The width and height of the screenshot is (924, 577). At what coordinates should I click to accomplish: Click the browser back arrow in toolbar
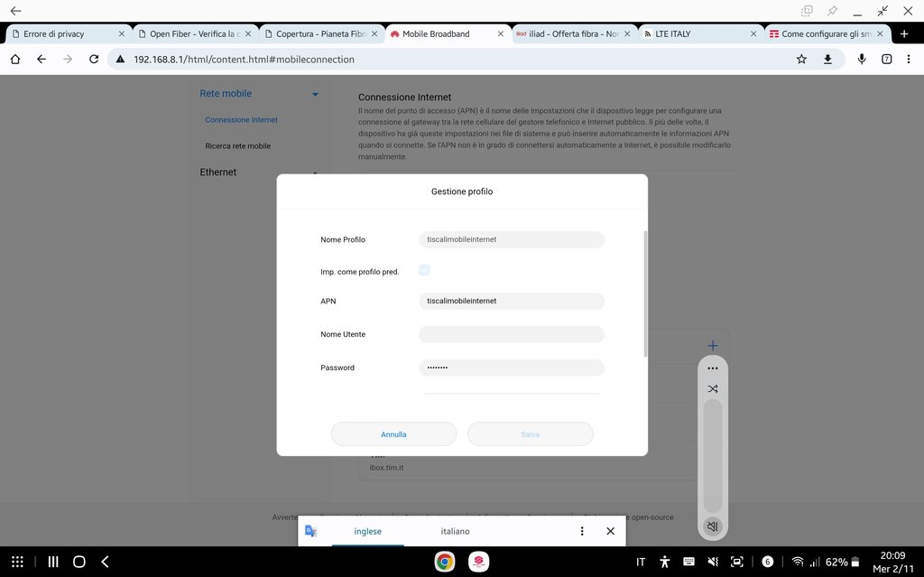click(x=42, y=59)
